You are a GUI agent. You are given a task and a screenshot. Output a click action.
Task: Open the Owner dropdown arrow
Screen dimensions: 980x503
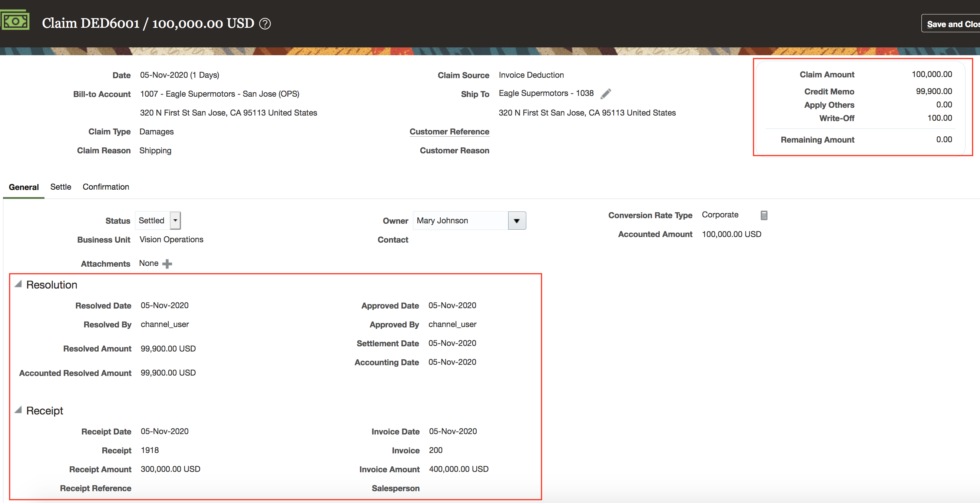coord(517,221)
